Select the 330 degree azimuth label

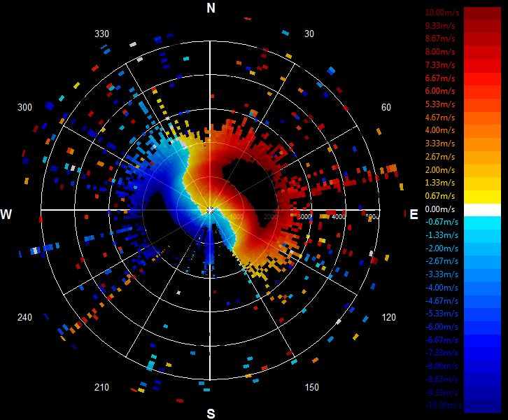tap(101, 34)
